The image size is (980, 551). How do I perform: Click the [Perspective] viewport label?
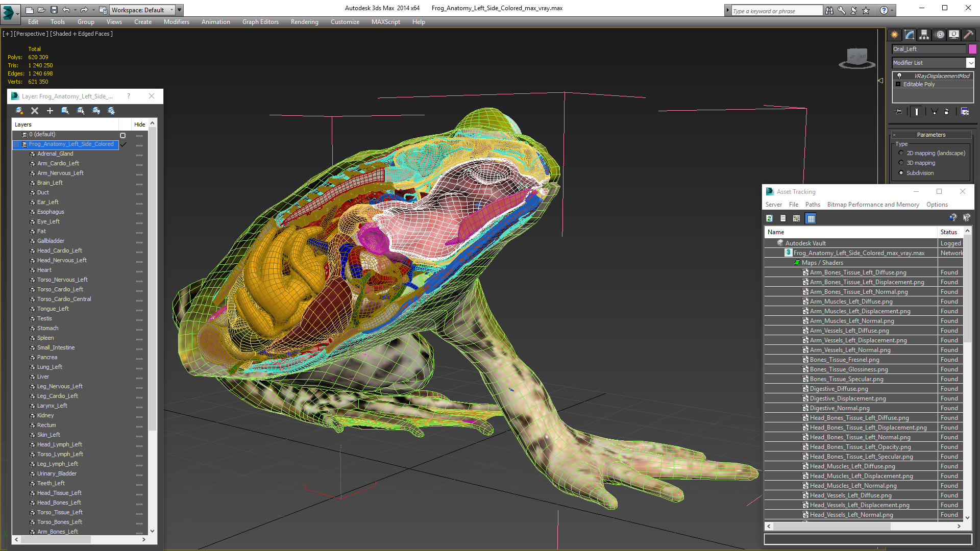[x=31, y=34]
